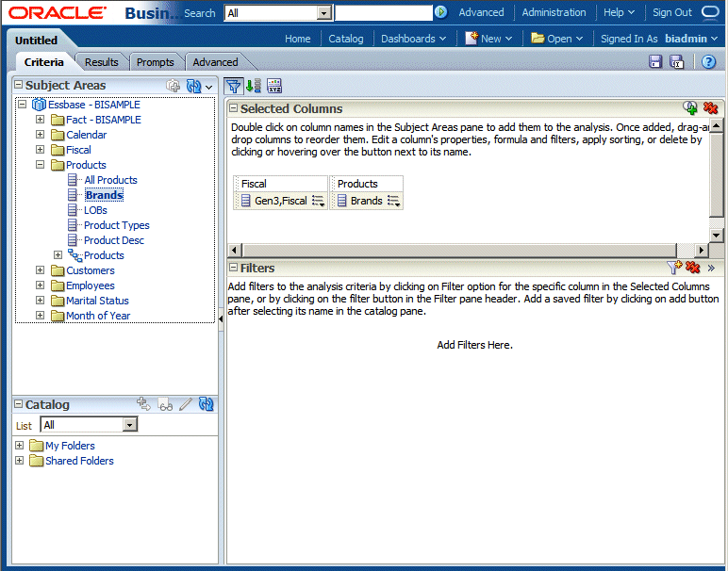Toggle the filters pane funnel toolbar icon
Screen dimensions: 728x571
[233, 86]
